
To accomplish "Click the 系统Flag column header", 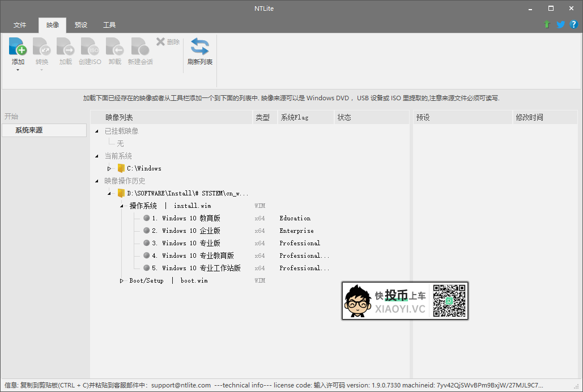I will [x=305, y=117].
